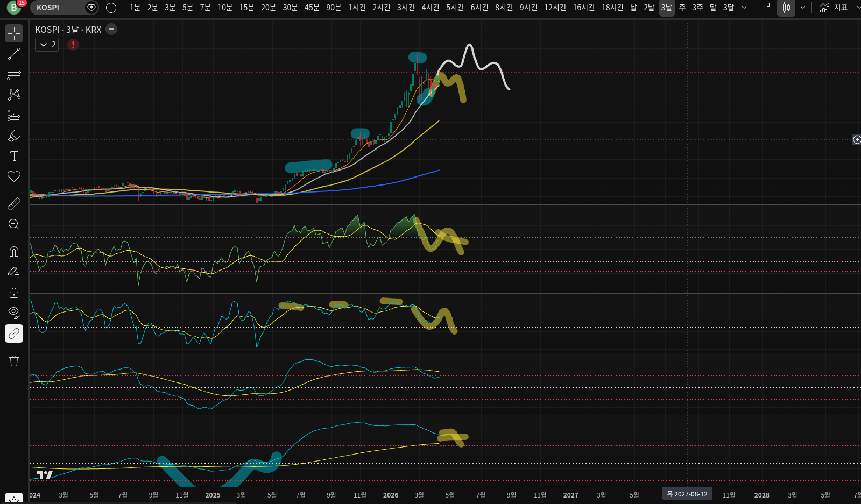Open the chart type dropdown arrow
861x504 pixels.
803,8
